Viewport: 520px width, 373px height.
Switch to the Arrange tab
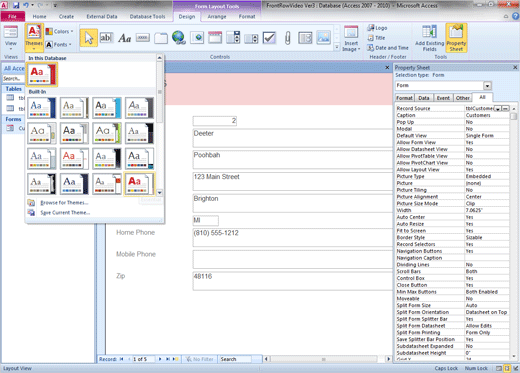(x=217, y=16)
